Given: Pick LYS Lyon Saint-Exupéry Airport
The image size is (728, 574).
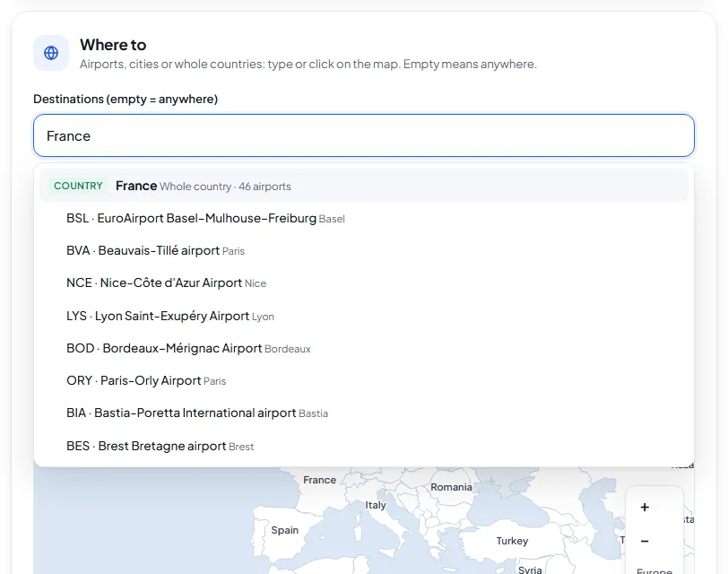Looking at the screenshot, I should (364, 317).
